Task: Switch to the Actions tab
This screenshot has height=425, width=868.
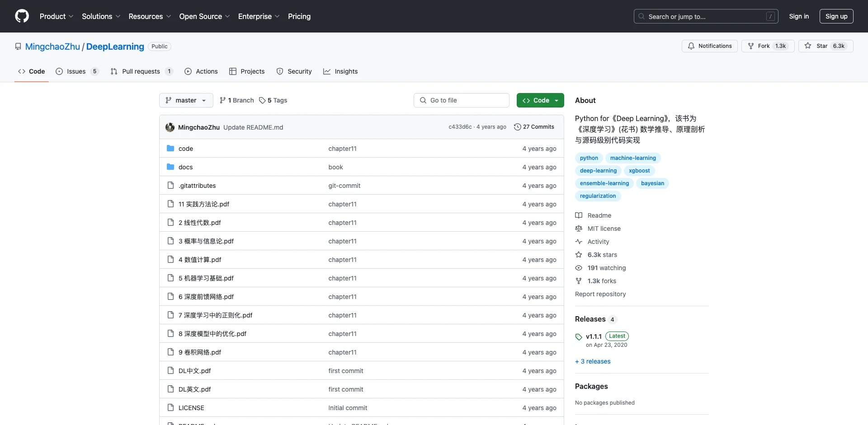Action: [201, 71]
